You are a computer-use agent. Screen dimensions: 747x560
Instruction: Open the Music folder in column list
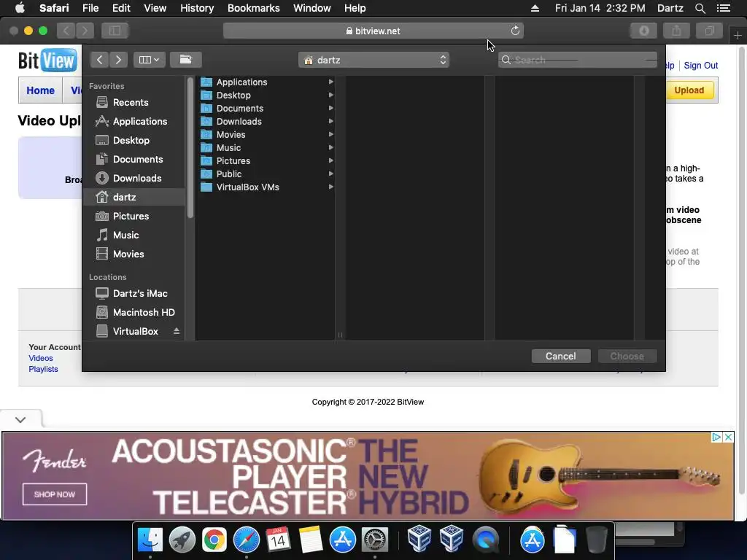point(266,147)
